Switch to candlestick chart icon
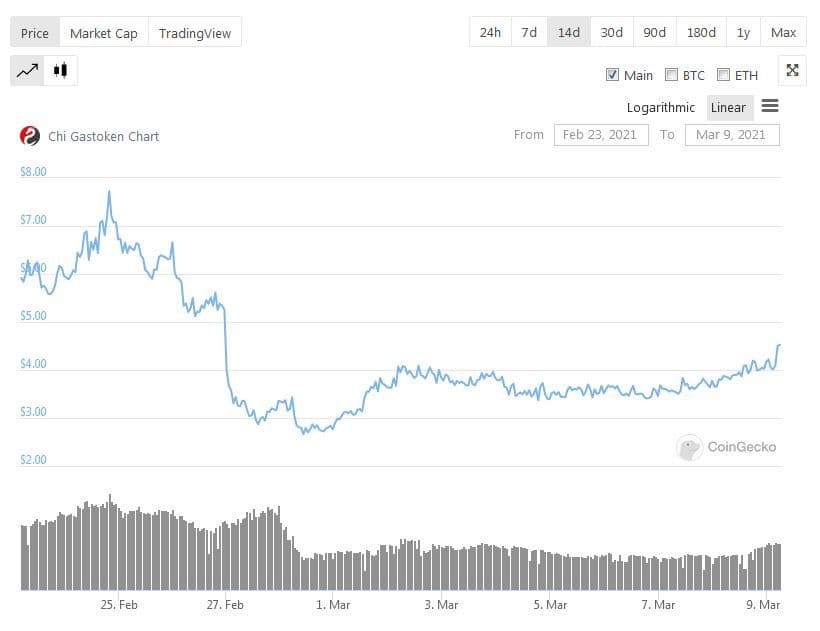This screenshot has height=631, width=820. click(61, 70)
